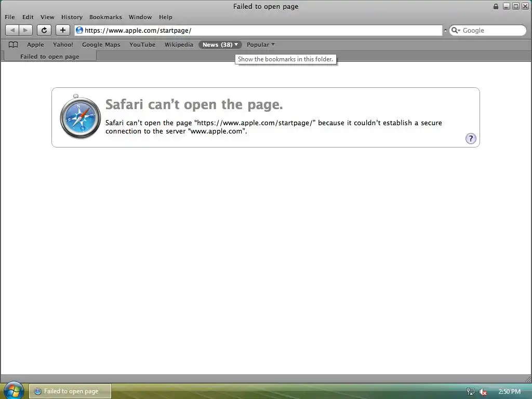The width and height of the screenshot is (532, 399).
Task: Open the Help menu
Action: coord(166,17)
